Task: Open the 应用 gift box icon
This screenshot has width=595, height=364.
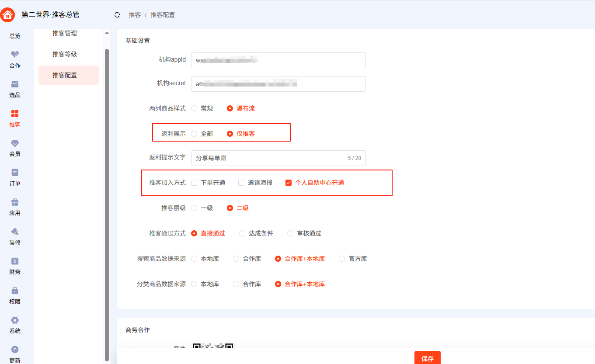Action: click(x=15, y=202)
